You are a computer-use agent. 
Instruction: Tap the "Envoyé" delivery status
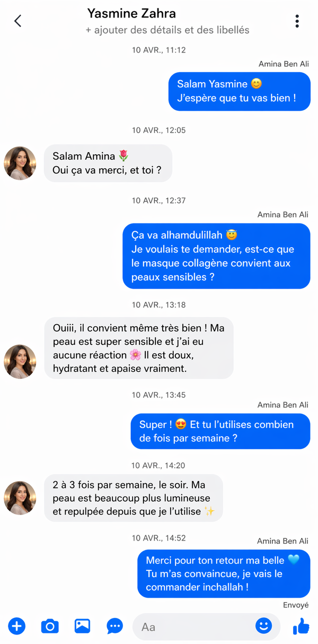pyautogui.click(x=296, y=605)
